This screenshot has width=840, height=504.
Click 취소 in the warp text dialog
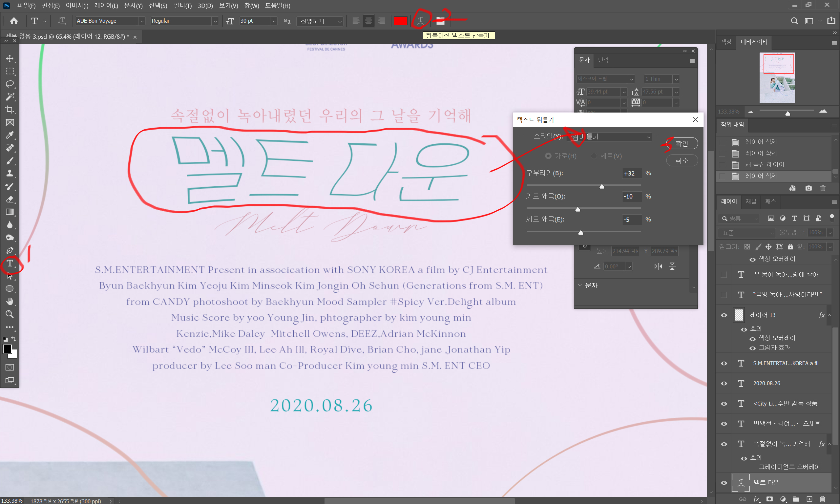(x=682, y=160)
